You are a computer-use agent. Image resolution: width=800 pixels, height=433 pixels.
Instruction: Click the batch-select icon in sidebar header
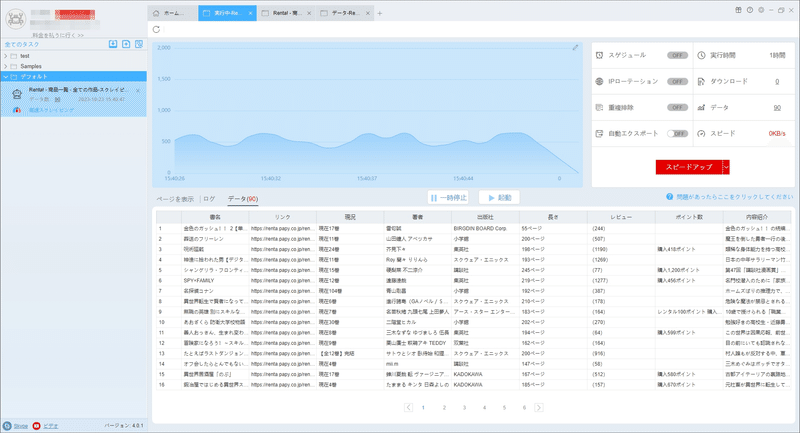pos(139,44)
